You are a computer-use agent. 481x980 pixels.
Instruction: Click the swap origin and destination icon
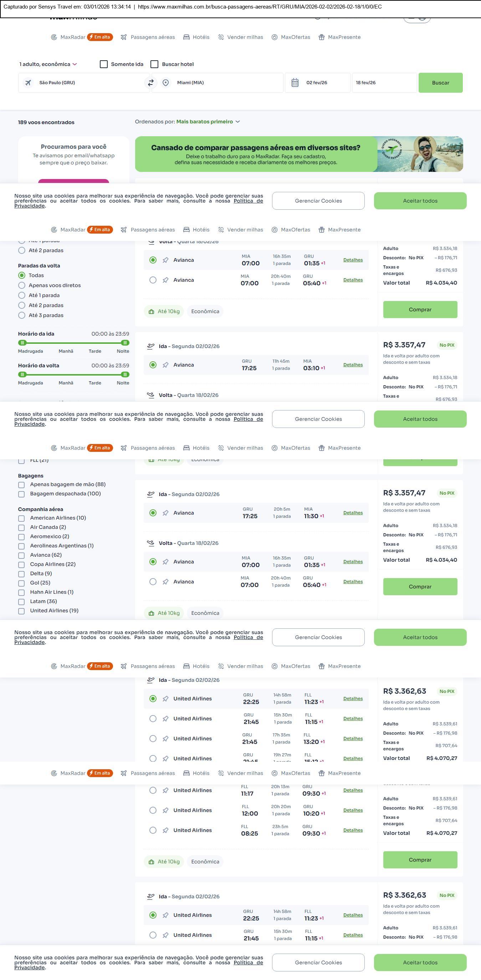[151, 82]
